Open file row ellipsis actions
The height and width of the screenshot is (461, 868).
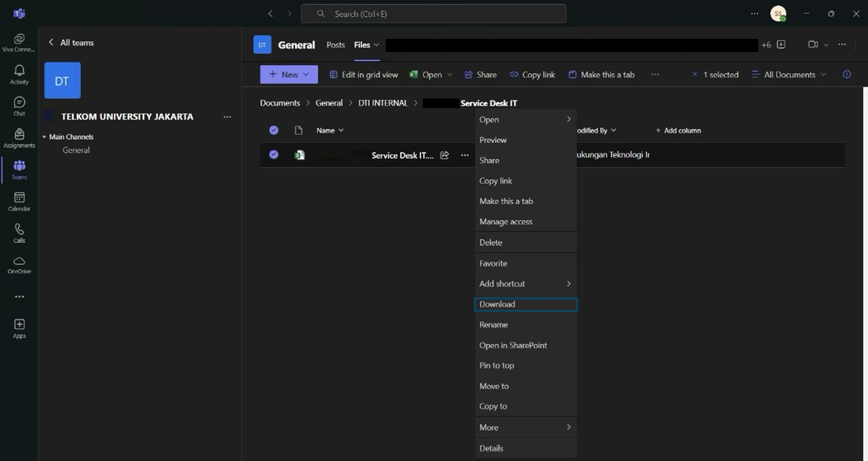pyautogui.click(x=465, y=155)
